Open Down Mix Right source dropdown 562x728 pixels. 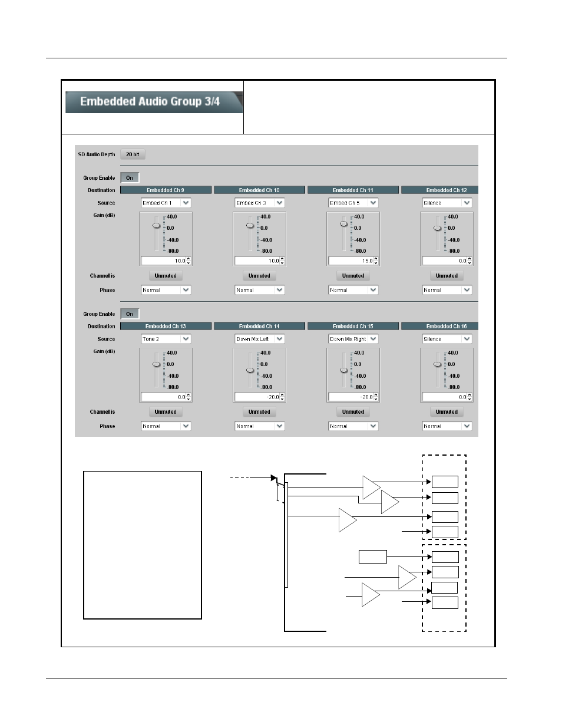(353, 339)
